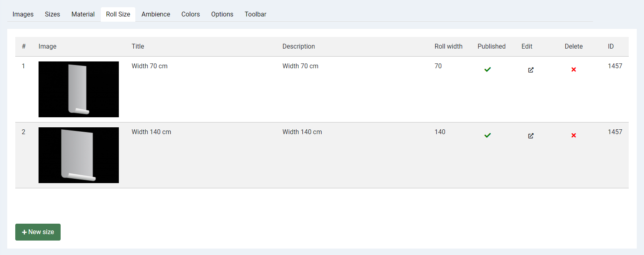
Task: Open edit for Width 140 cm row
Action: coord(530,136)
